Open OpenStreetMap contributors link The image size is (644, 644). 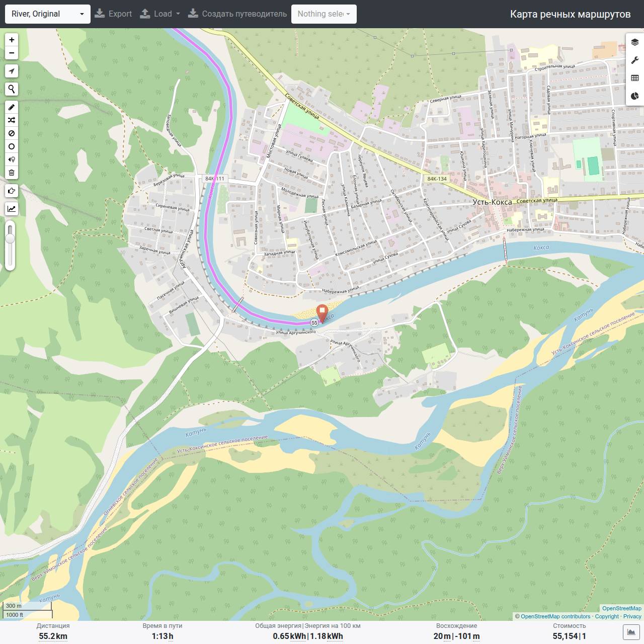[x=555, y=616]
